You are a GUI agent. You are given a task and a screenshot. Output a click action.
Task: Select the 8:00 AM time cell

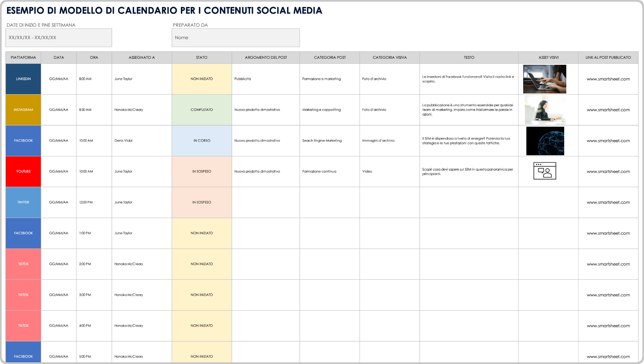pyautogui.click(x=94, y=79)
